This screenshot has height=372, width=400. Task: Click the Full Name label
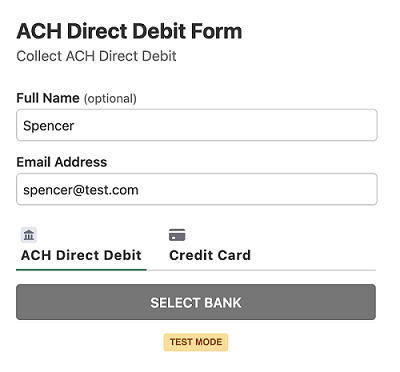(48, 98)
